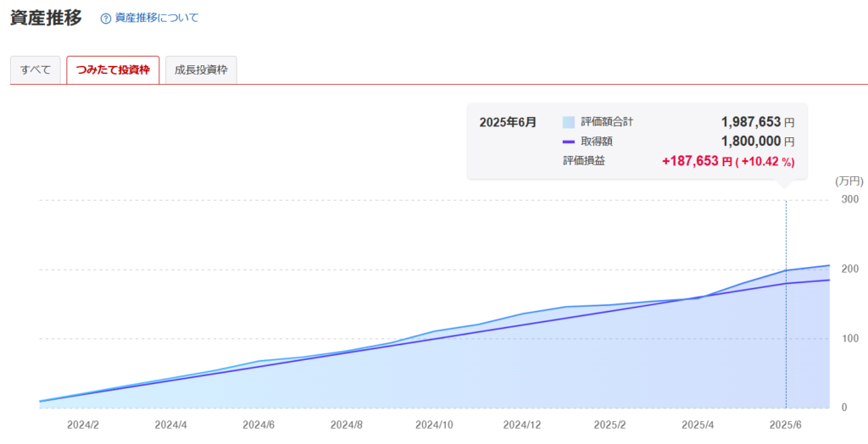Click the 1,987,653 円 valuation value in tooltip
This screenshot has height=444, width=868.
click(x=757, y=122)
